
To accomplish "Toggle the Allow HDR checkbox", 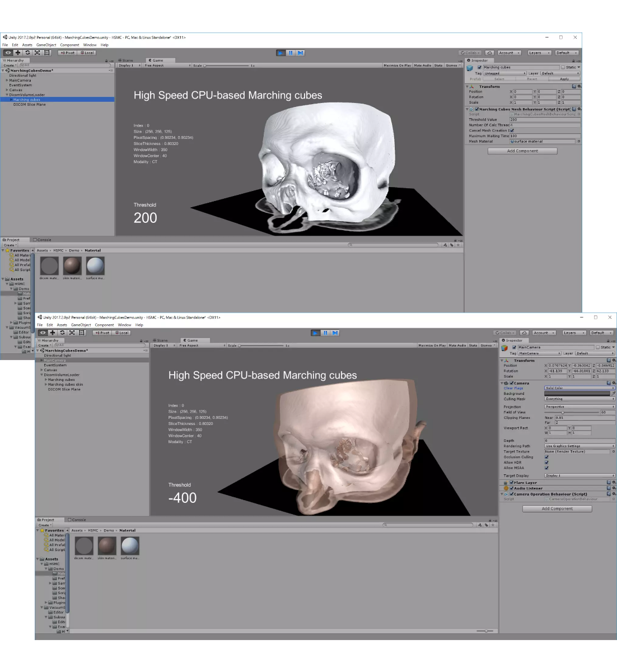I will tap(546, 463).
